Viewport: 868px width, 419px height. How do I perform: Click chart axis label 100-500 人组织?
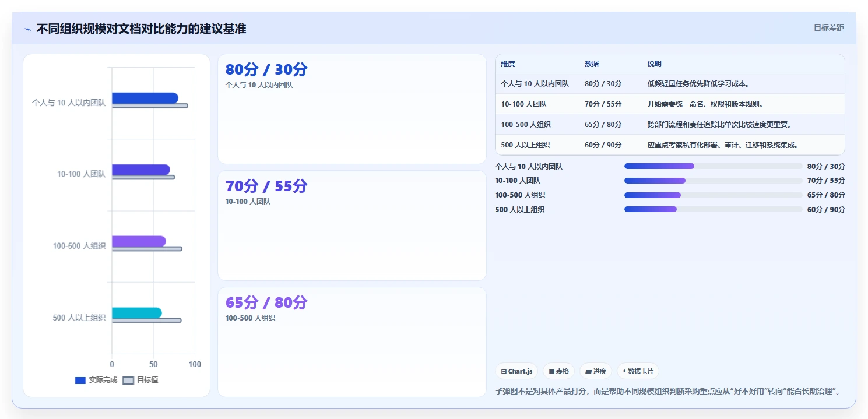pos(79,246)
